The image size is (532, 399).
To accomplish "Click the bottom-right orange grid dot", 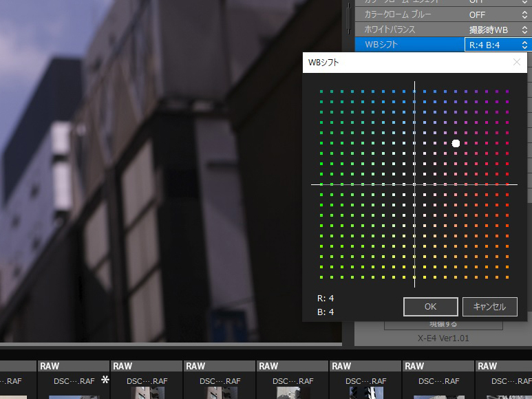I will (x=507, y=277).
